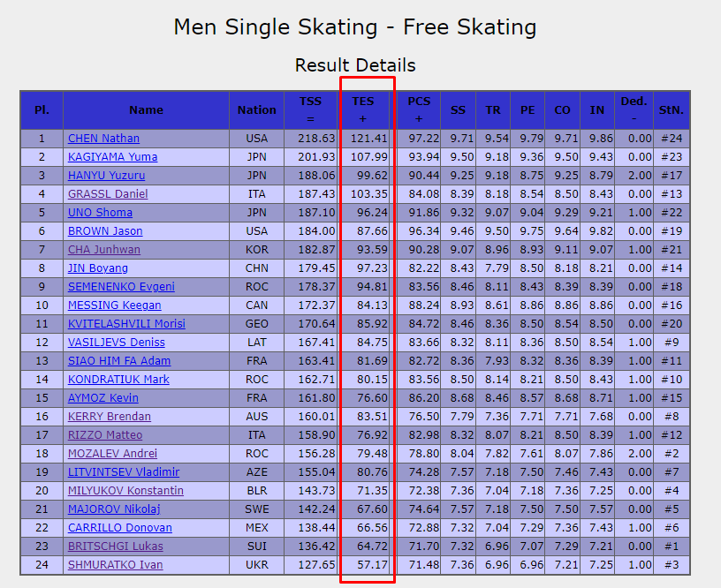Select the CARRILLO Donovan link

[x=120, y=528]
